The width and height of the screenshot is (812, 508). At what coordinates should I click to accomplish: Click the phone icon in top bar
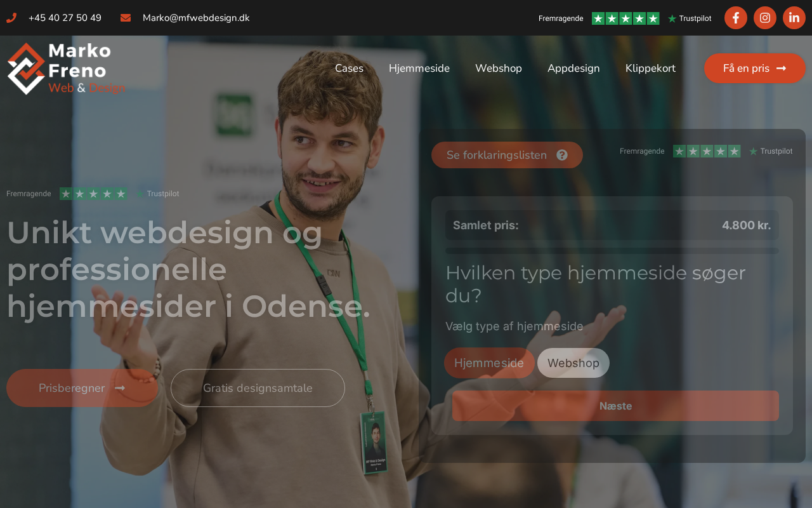point(11,18)
